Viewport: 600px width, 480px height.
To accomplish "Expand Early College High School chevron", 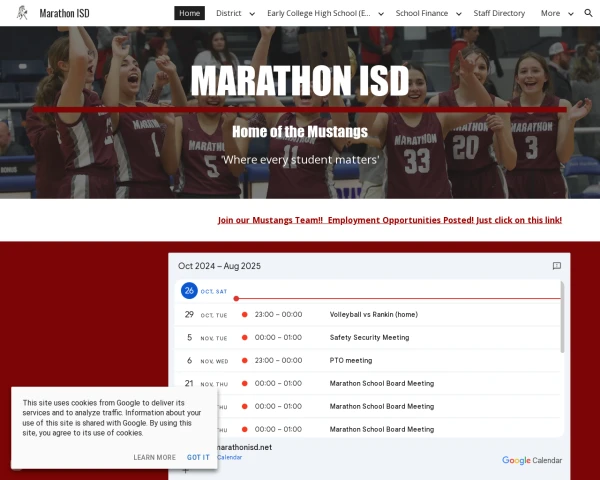I will point(381,14).
